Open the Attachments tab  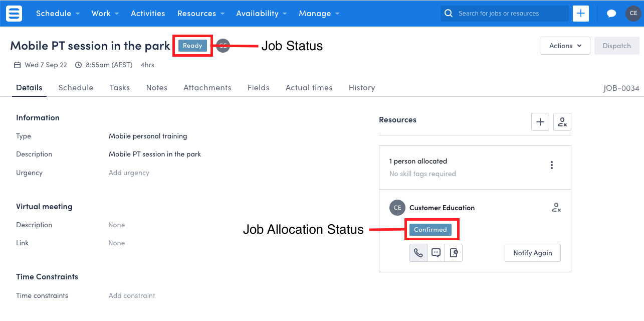click(x=207, y=88)
